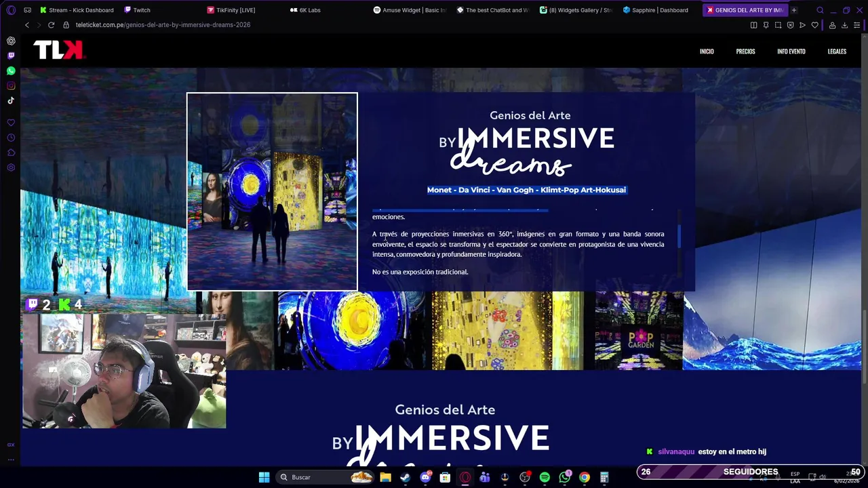Screen dimensions: 868x488
Task: Open the Windows Start menu
Action: [x=264, y=477]
